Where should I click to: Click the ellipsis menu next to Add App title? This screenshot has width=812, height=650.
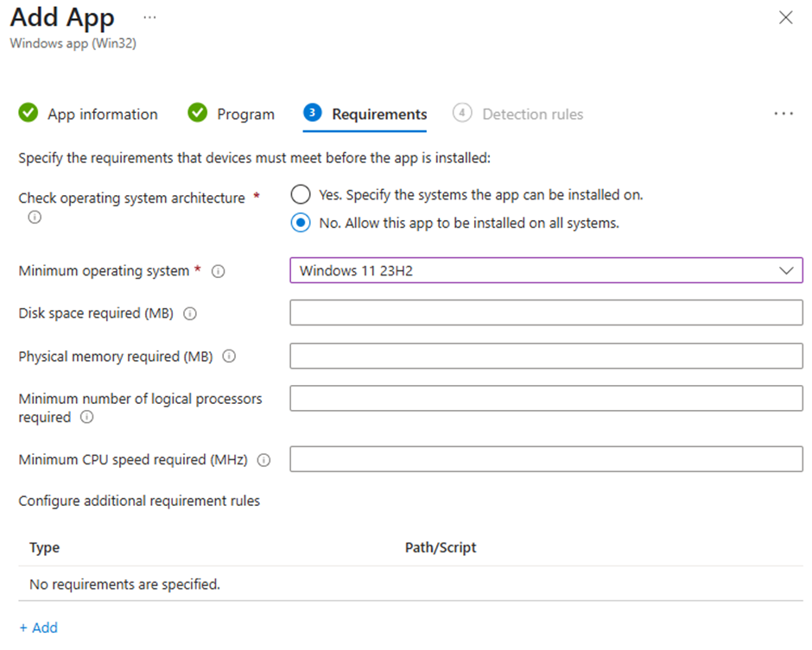pyautogui.click(x=149, y=17)
